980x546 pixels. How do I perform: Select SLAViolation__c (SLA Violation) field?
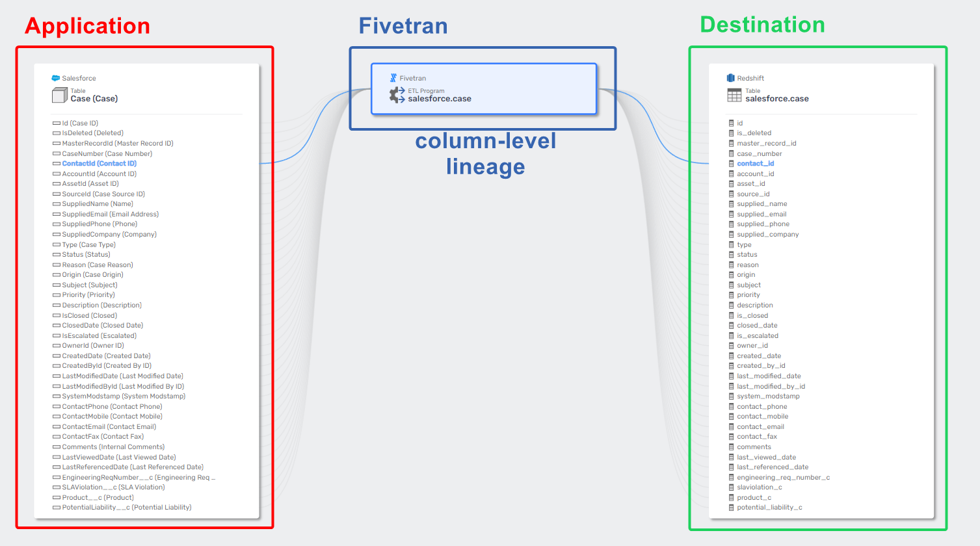click(x=114, y=487)
